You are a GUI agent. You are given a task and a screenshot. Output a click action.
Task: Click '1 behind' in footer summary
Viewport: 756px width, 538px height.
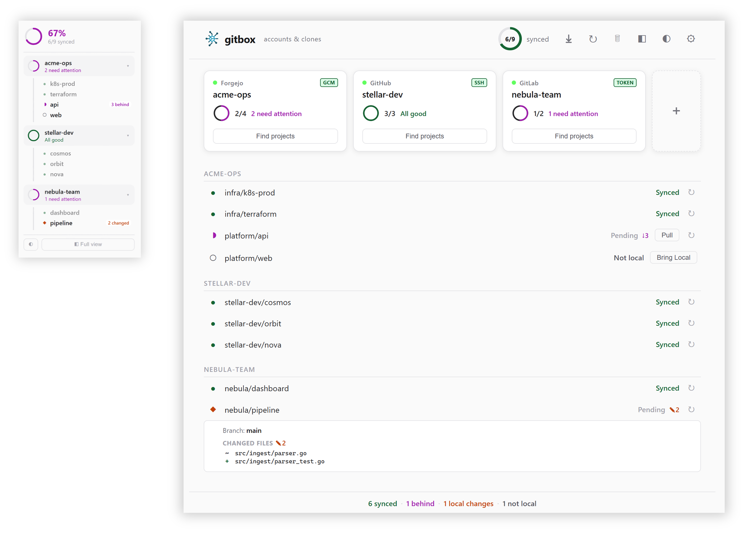click(420, 504)
